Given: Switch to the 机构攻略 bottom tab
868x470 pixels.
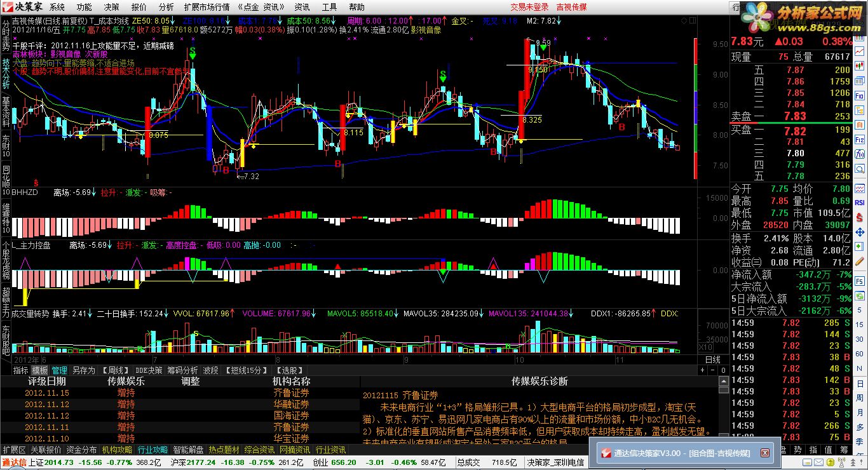Looking at the screenshot, I should 118,450.
